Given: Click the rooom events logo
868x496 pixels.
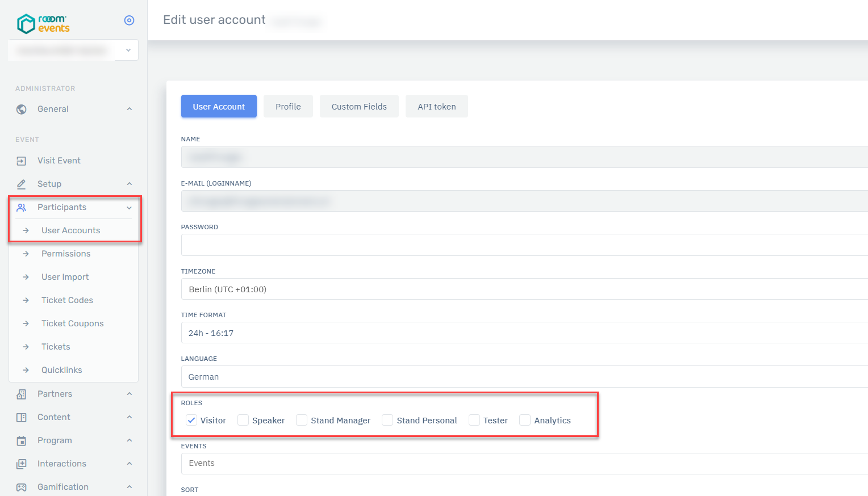Looking at the screenshot, I should point(43,24).
